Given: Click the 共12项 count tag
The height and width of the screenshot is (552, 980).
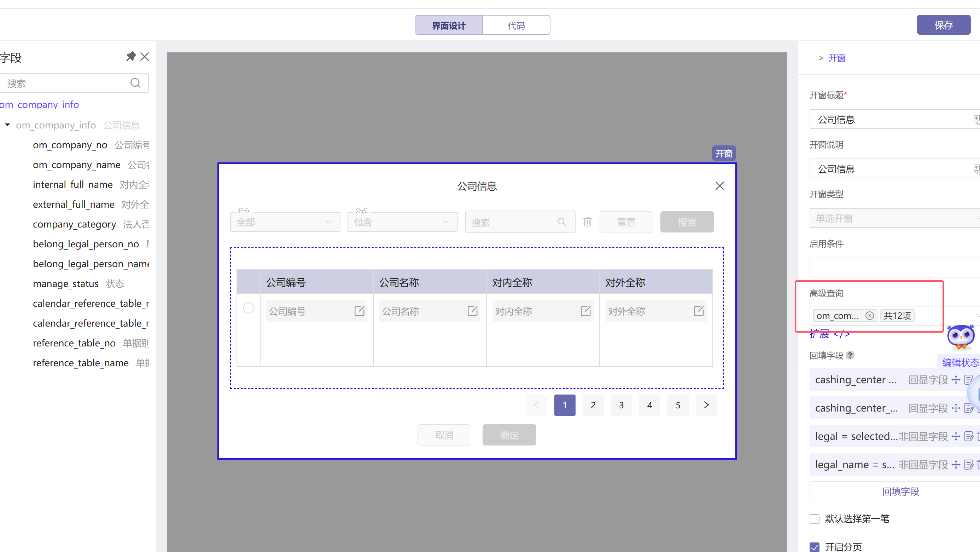Looking at the screenshot, I should [x=897, y=316].
